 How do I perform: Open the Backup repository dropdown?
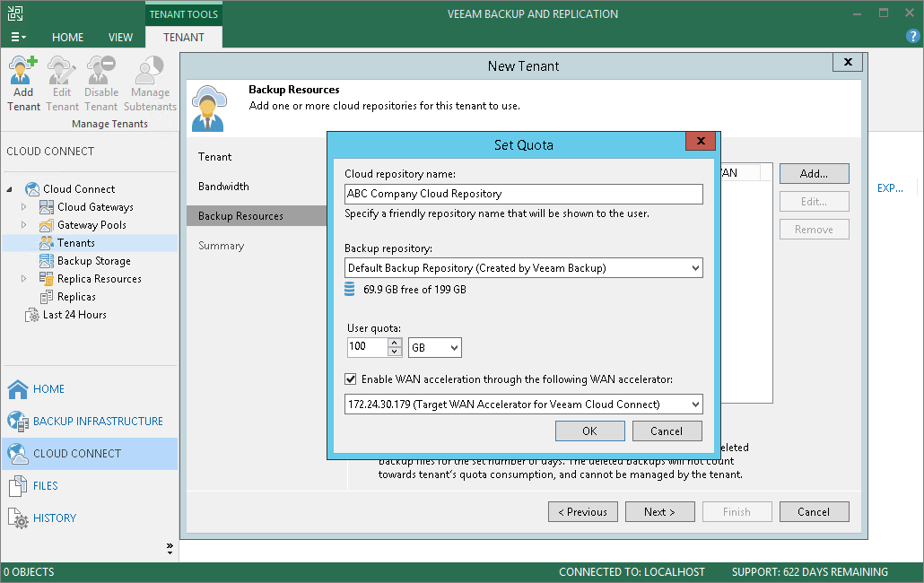[x=695, y=268]
